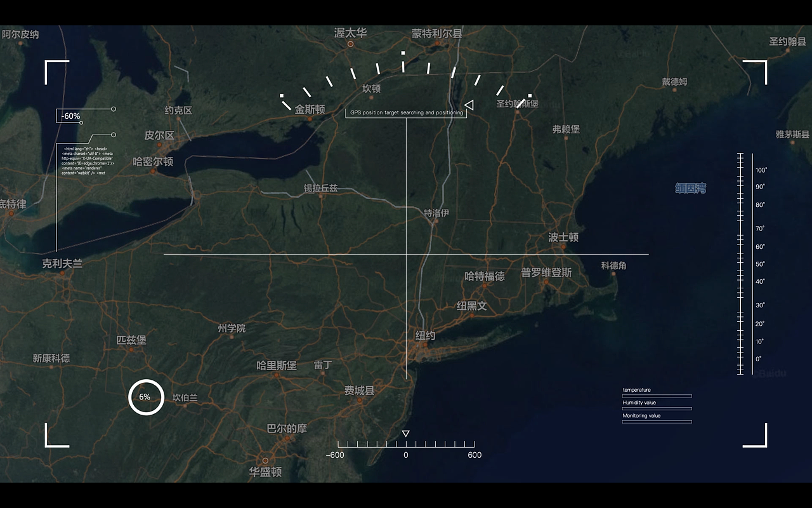812x508 pixels.
Task: Click the -60% indicator label
Action: (x=70, y=116)
